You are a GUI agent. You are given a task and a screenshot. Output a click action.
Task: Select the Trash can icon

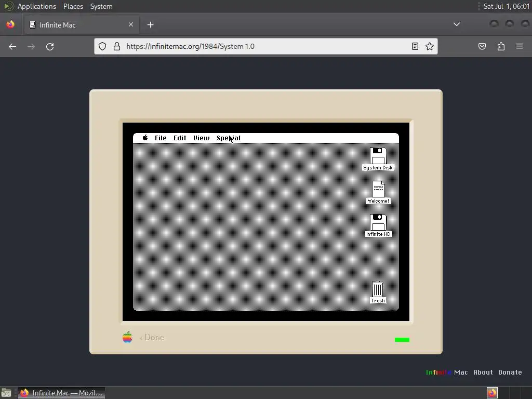(x=378, y=289)
